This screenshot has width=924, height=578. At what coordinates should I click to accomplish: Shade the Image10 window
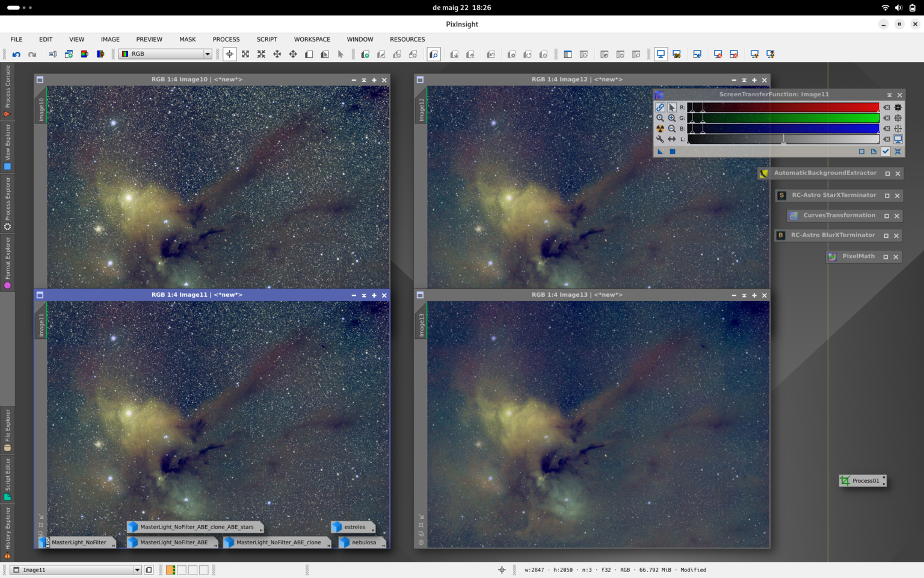click(x=364, y=80)
